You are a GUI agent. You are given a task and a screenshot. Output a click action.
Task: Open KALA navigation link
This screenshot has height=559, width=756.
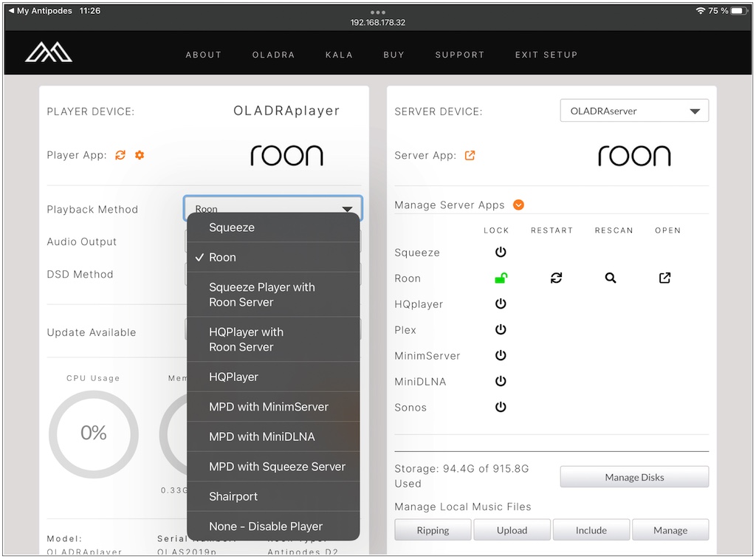point(339,55)
